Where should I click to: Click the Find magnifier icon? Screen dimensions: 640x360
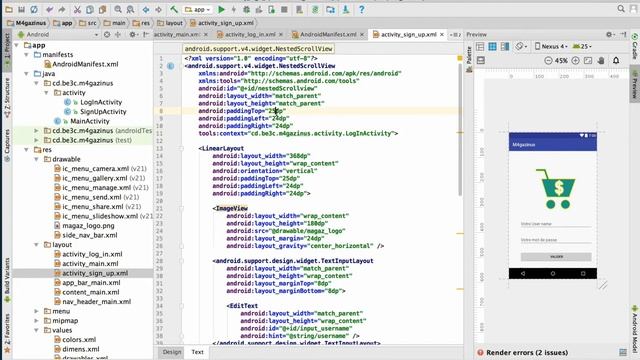[x=118, y=9]
